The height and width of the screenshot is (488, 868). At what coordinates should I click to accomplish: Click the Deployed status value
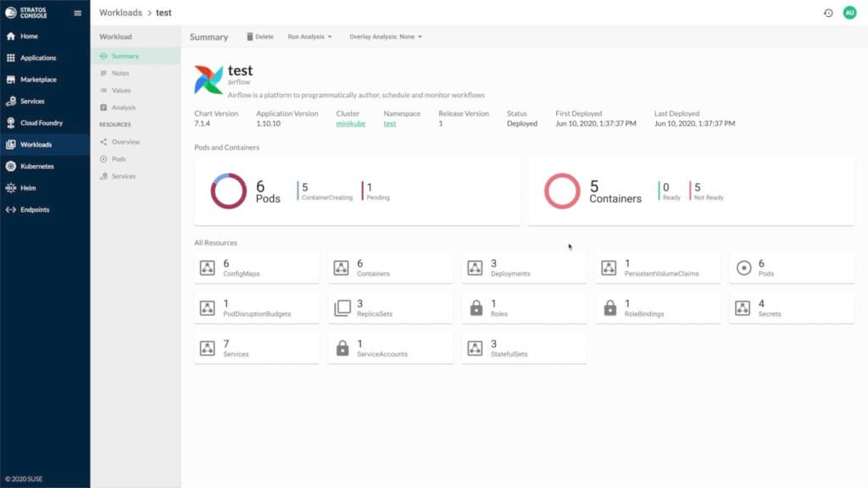coord(522,124)
